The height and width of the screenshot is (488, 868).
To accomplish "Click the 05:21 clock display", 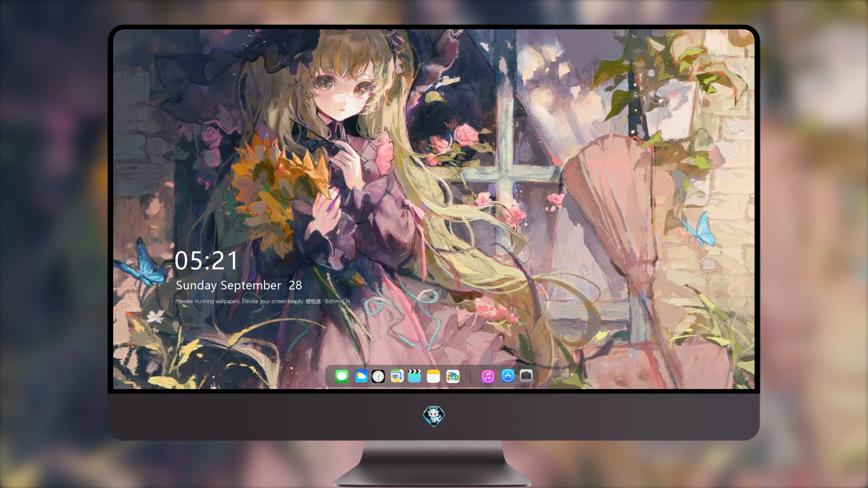I will click(x=206, y=261).
